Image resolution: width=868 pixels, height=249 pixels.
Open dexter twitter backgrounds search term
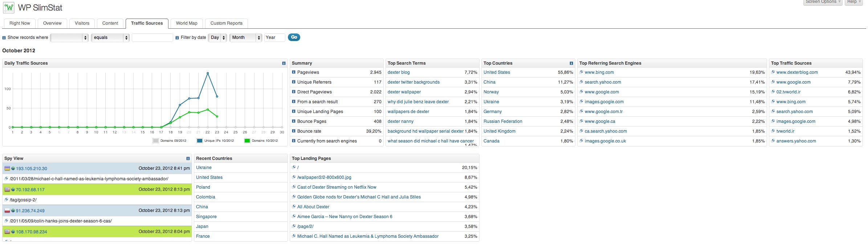413,82
